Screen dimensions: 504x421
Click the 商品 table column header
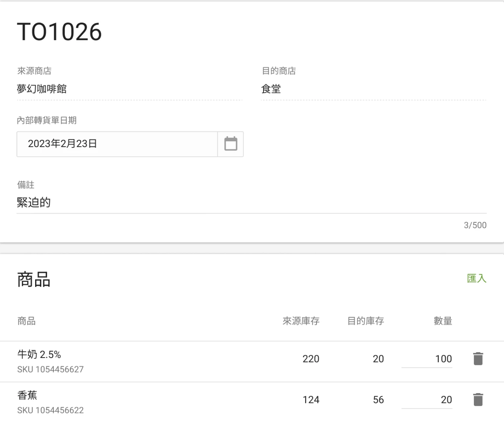[26, 321]
